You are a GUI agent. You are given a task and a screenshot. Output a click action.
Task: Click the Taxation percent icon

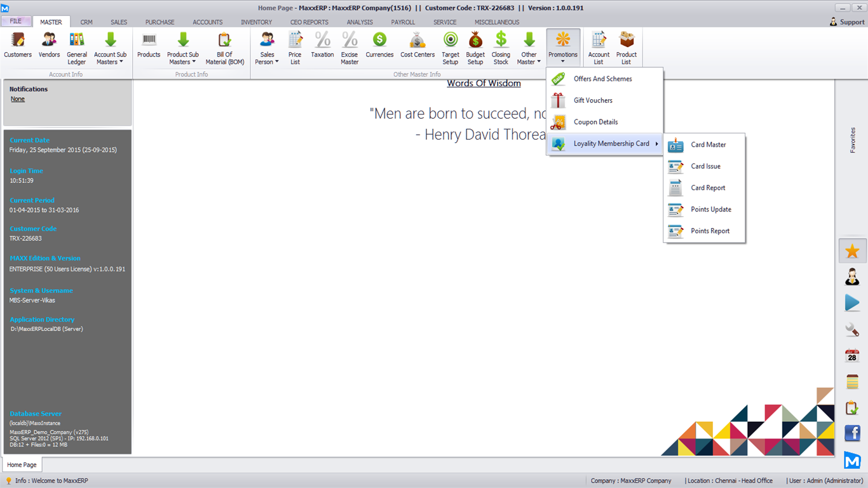322,46
